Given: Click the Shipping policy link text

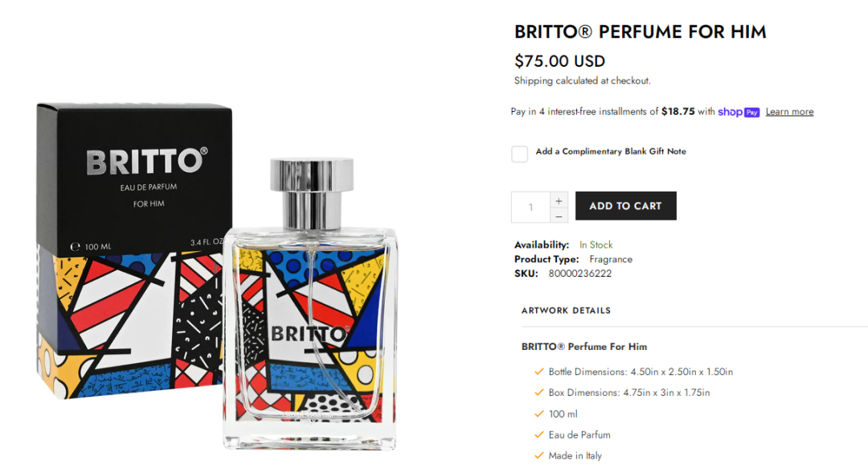Looking at the screenshot, I should click(533, 81).
